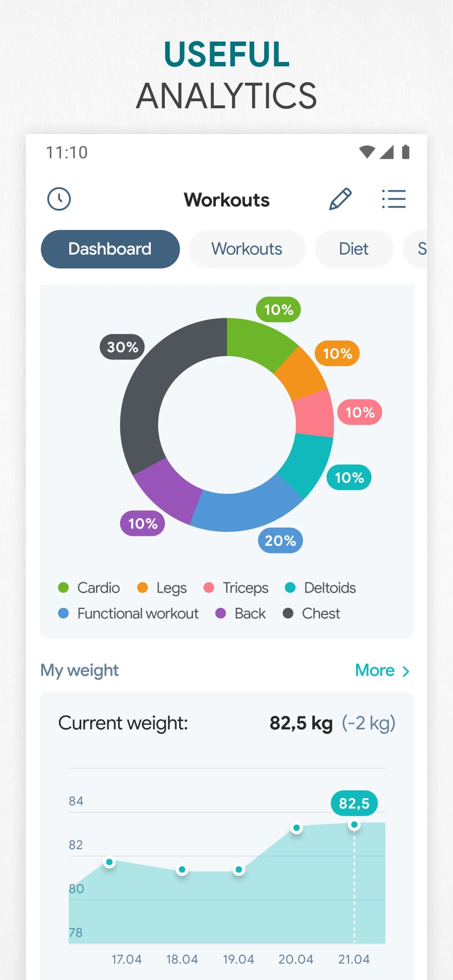Select the Dashboard tab
Image resolution: width=453 pixels, height=980 pixels.
(x=110, y=249)
